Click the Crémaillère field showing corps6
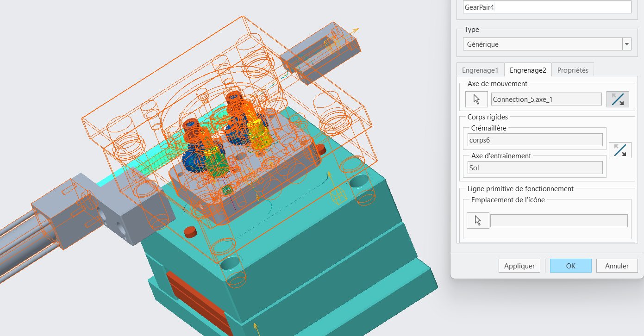The height and width of the screenshot is (336, 644). click(x=535, y=140)
